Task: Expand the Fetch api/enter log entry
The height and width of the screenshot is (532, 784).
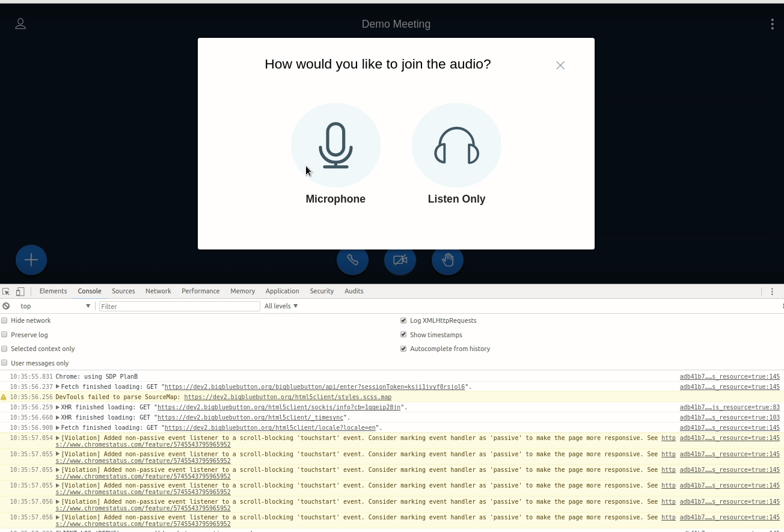Action: [58, 387]
